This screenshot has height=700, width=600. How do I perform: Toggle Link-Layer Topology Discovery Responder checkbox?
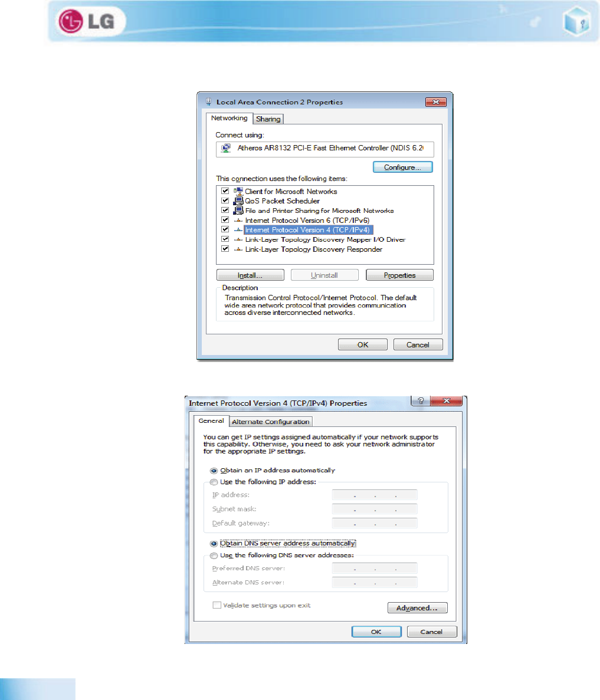(x=225, y=249)
